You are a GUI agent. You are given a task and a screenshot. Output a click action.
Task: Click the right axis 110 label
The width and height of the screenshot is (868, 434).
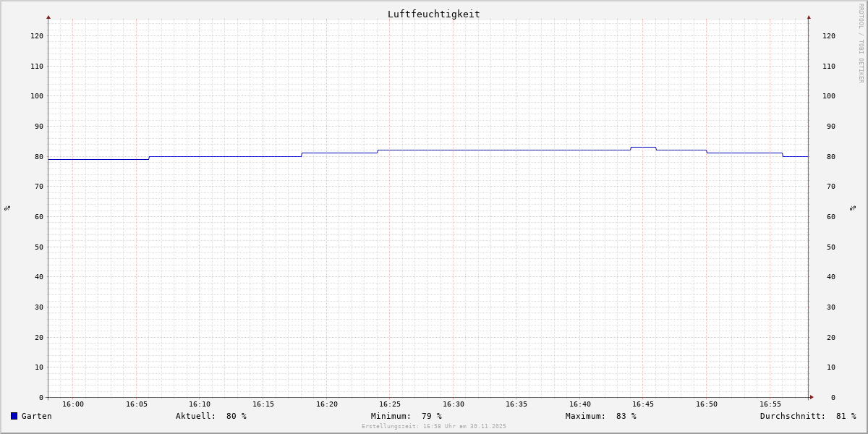829,66
